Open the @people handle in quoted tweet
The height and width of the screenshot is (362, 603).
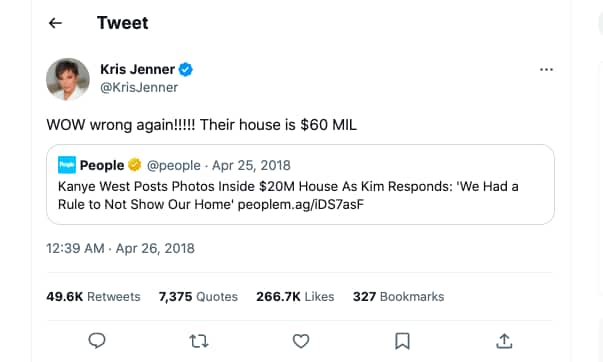point(174,165)
